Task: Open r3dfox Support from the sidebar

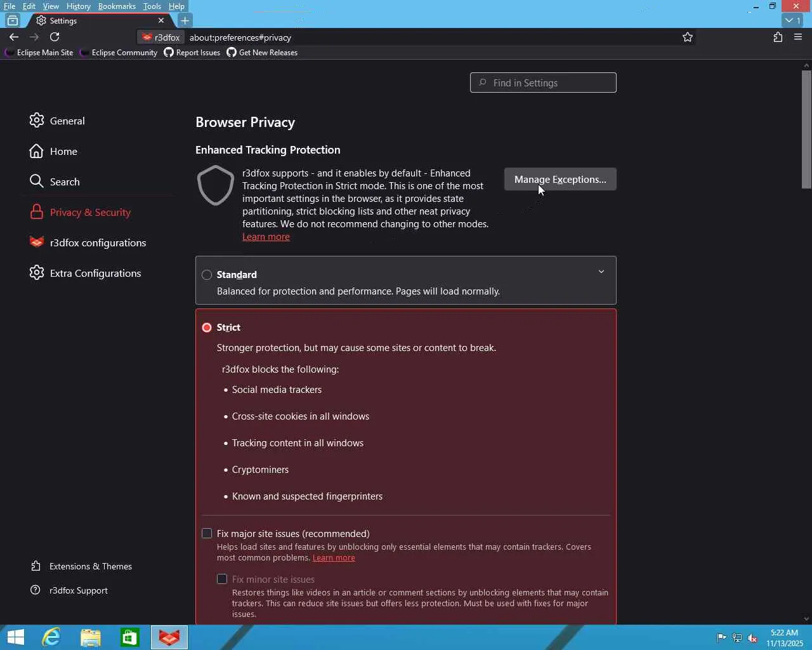Action: (x=69, y=590)
